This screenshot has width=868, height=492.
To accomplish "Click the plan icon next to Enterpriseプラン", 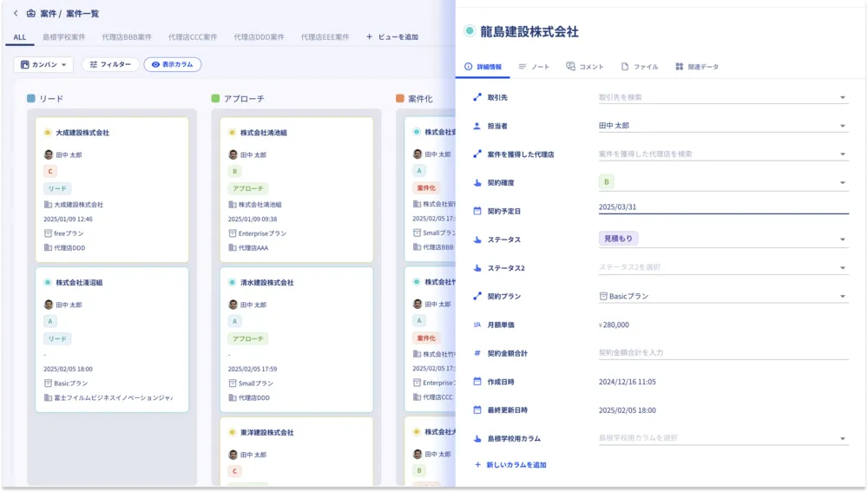I will click(233, 233).
